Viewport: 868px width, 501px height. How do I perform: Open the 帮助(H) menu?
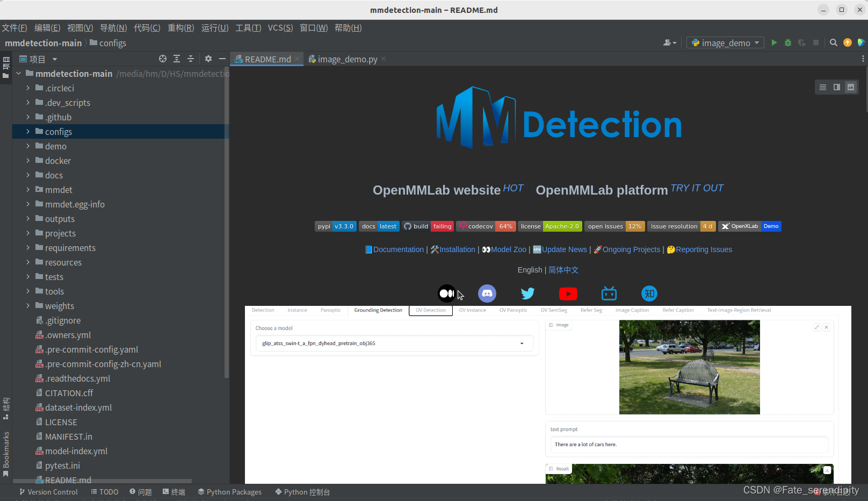(348, 27)
